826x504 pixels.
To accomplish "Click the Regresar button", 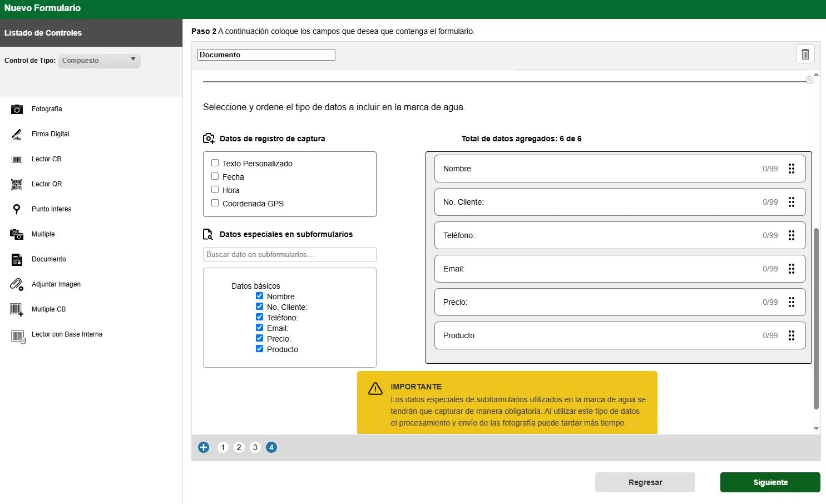I will click(x=645, y=482).
